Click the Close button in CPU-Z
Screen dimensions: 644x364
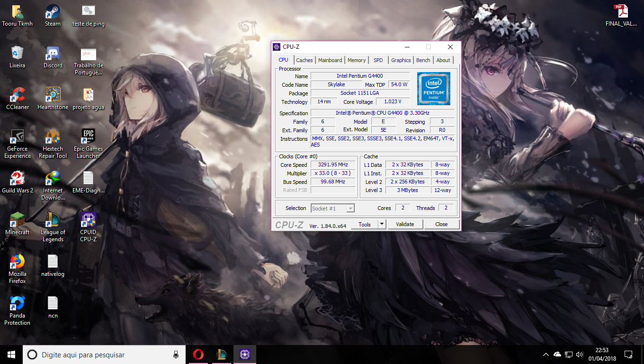click(441, 224)
